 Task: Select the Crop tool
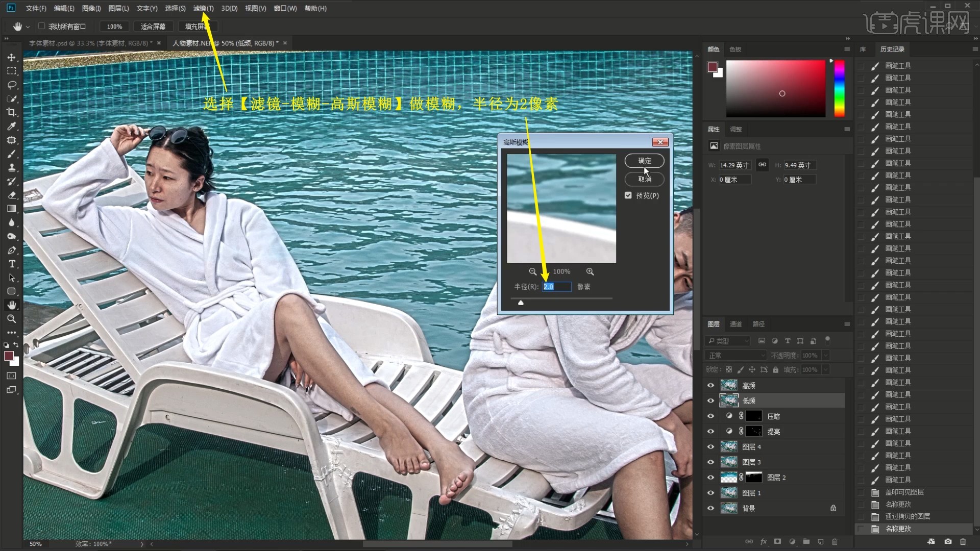coord(11,112)
